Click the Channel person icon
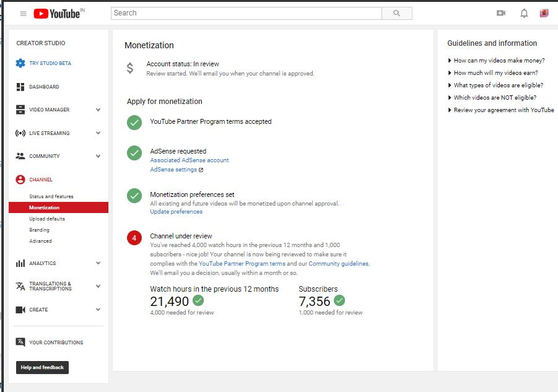The height and width of the screenshot is (392, 558). 20,180
